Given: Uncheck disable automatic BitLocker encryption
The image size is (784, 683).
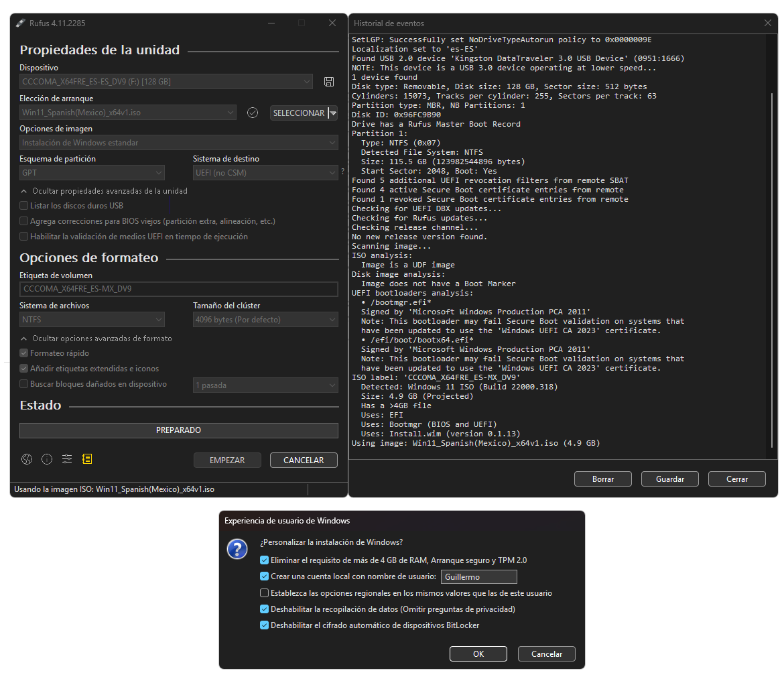Looking at the screenshot, I should [x=264, y=625].
